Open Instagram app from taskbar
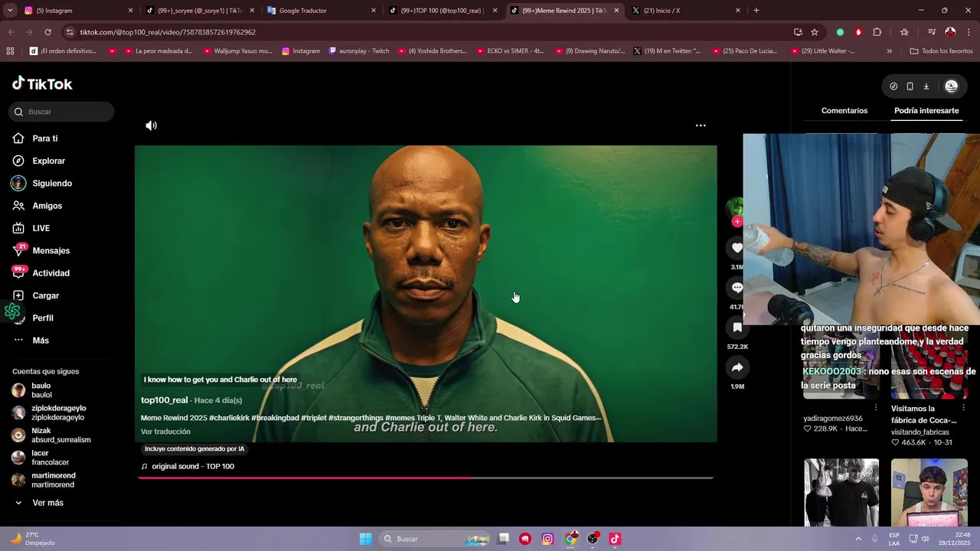Image resolution: width=980 pixels, height=551 pixels. pos(547,539)
